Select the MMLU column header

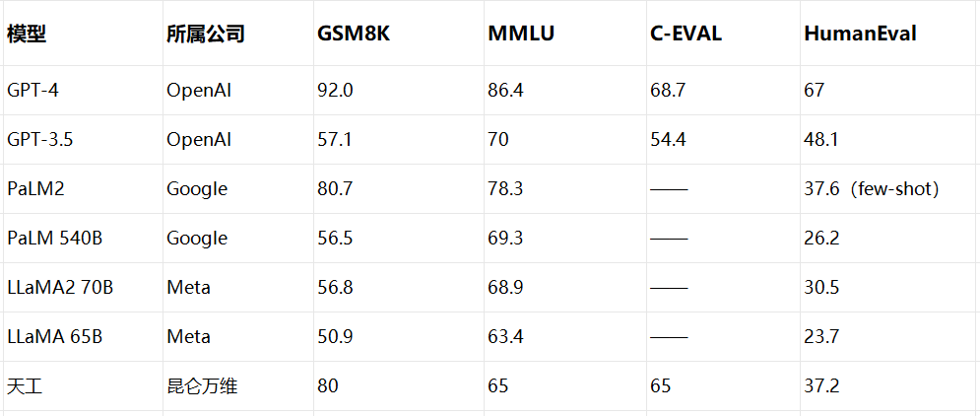[x=521, y=35]
